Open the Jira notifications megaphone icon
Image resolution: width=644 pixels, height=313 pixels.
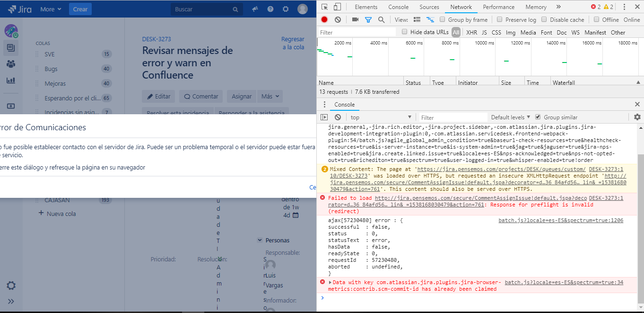click(255, 9)
